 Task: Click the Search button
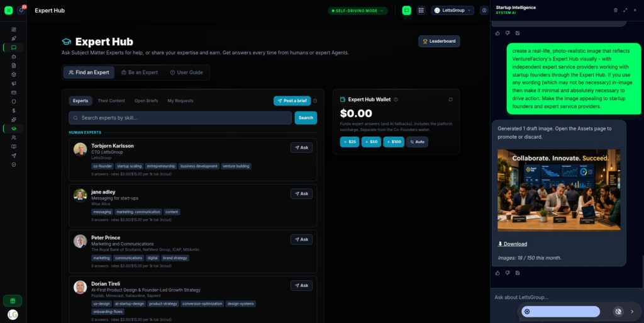[306, 118]
